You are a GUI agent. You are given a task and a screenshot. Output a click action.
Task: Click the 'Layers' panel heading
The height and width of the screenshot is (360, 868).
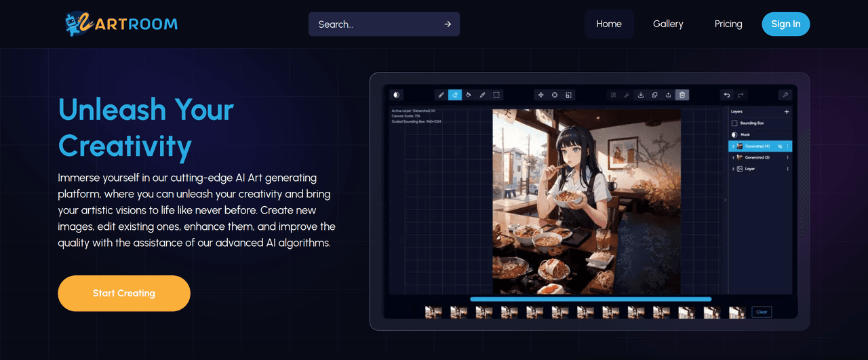coord(736,111)
